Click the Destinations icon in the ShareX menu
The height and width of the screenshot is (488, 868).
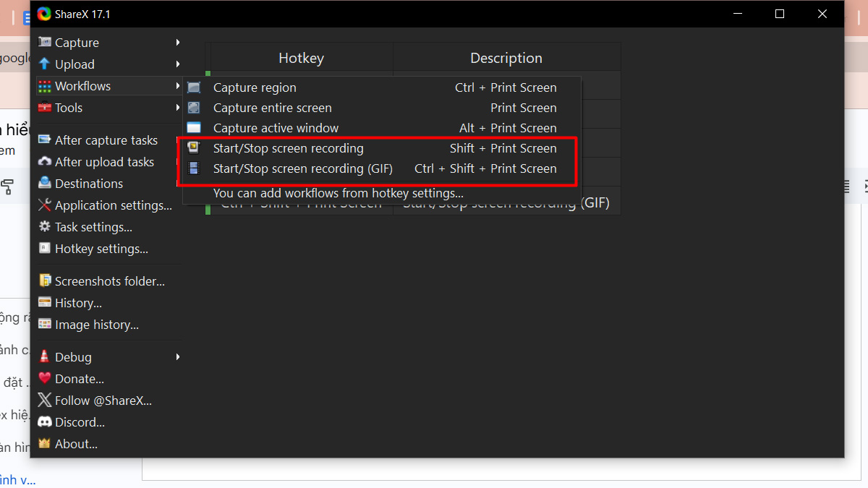45,183
